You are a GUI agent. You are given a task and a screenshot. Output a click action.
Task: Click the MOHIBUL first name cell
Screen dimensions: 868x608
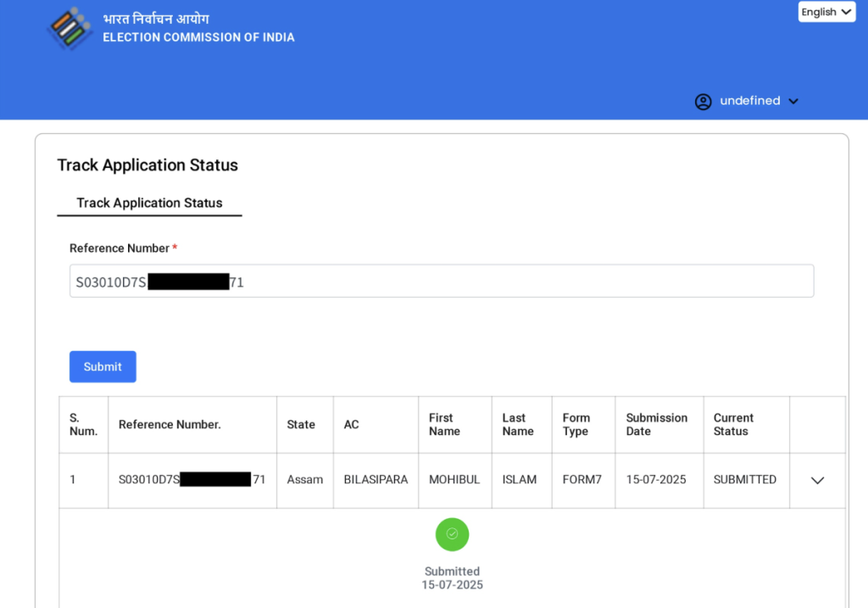point(454,480)
